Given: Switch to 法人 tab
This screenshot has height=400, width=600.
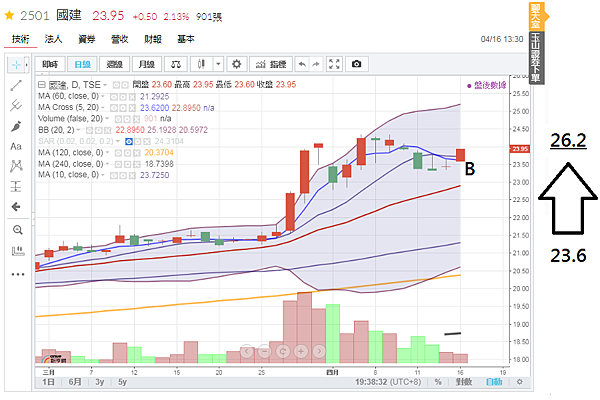Looking at the screenshot, I should 53,39.
